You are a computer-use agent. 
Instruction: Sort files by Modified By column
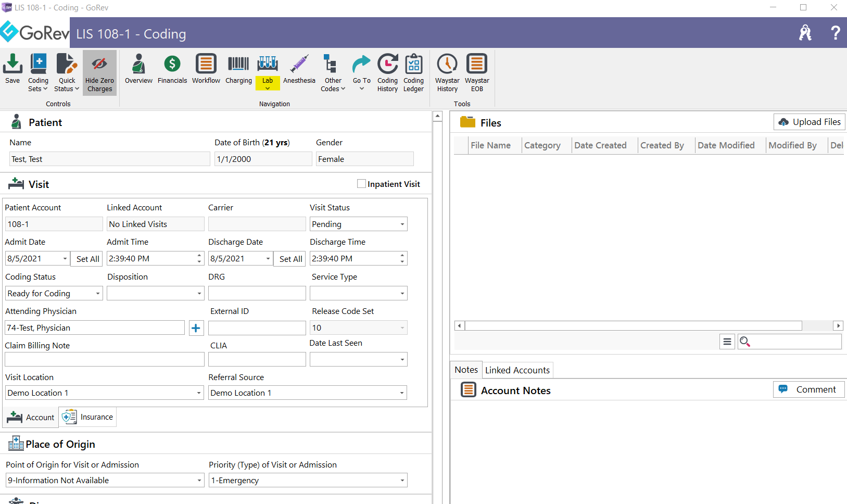[x=792, y=145]
